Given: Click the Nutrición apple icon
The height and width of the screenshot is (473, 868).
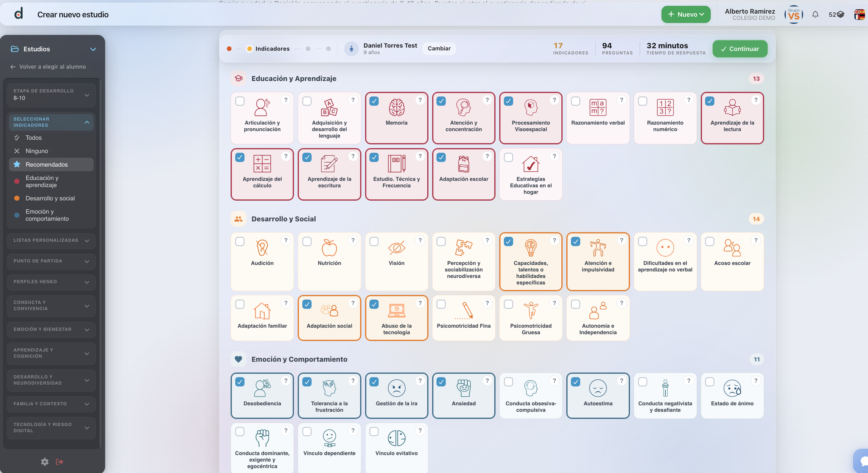Looking at the screenshot, I should 329,248.
